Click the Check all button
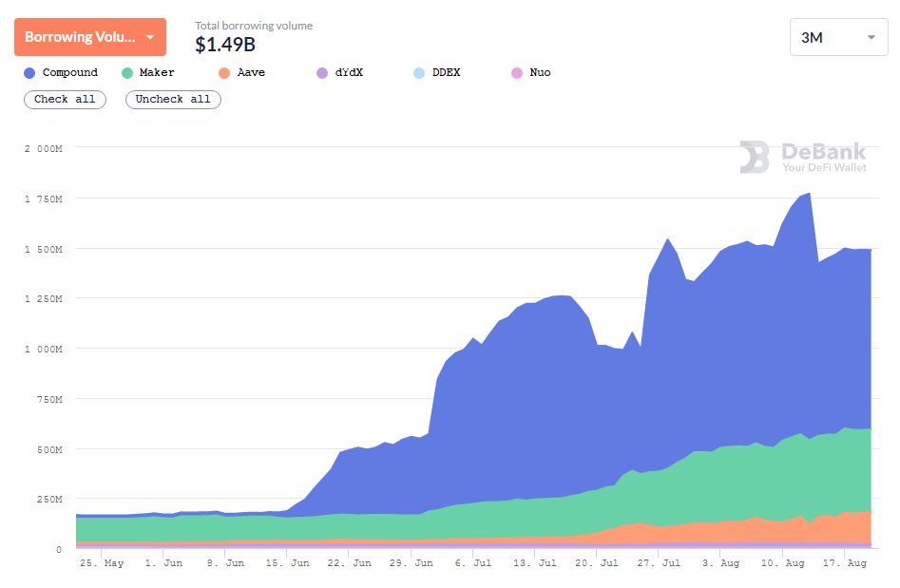The width and height of the screenshot is (900, 588). tap(65, 99)
